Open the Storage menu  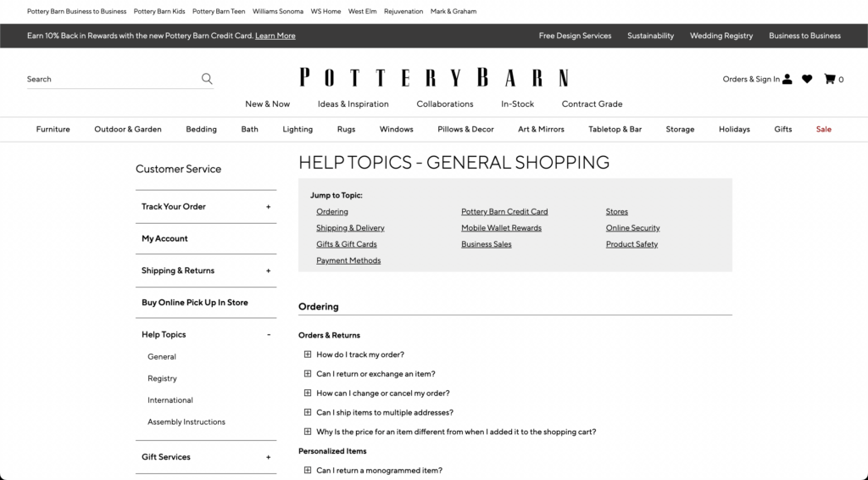tap(680, 130)
